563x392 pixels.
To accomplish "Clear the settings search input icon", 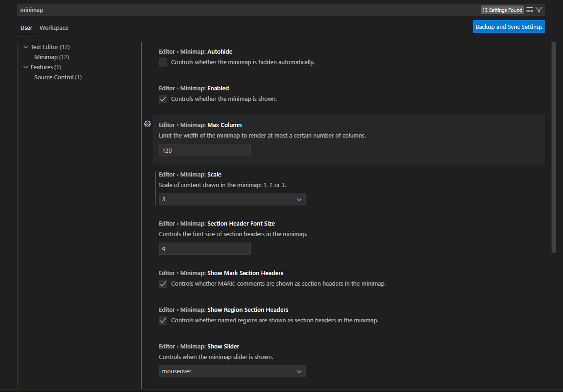I will pos(530,10).
